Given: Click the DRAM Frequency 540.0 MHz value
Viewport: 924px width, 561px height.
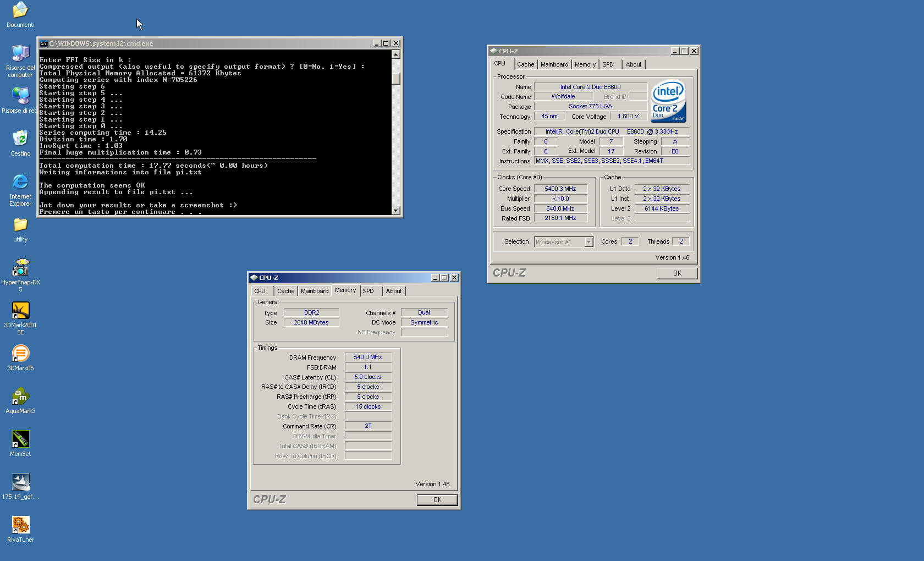Looking at the screenshot, I should (368, 358).
